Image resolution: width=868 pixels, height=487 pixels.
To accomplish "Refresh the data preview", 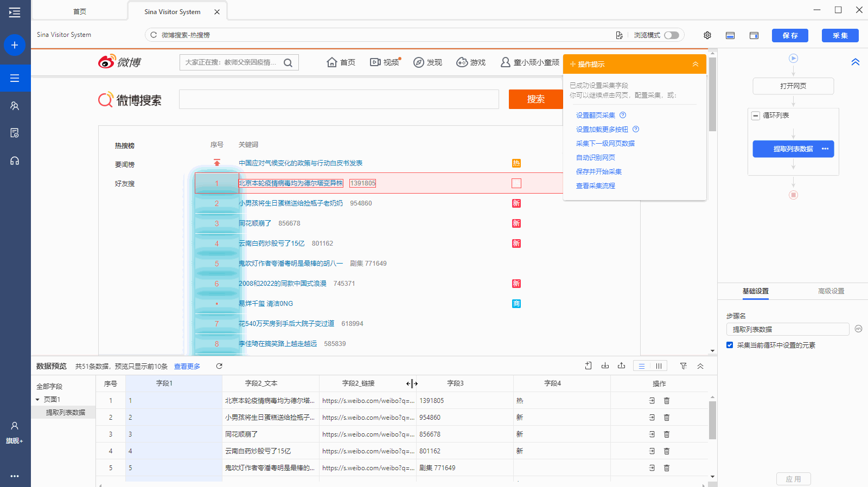I will (x=219, y=366).
